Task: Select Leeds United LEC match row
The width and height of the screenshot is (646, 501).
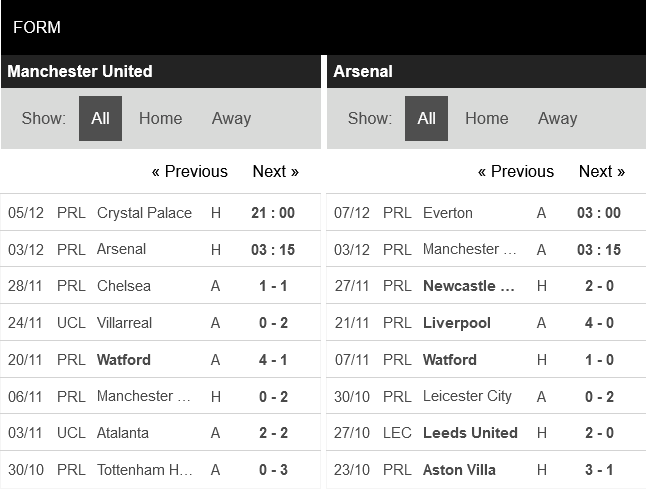Action: [470, 433]
